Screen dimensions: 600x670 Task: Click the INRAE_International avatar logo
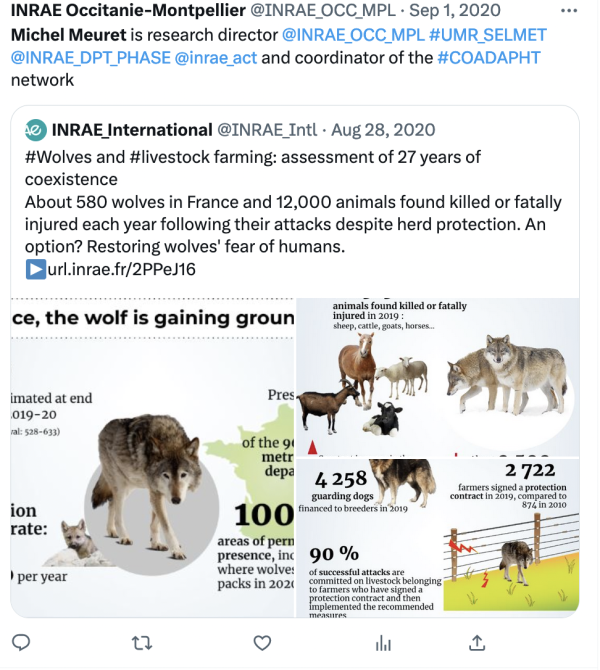pyautogui.click(x=35, y=130)
